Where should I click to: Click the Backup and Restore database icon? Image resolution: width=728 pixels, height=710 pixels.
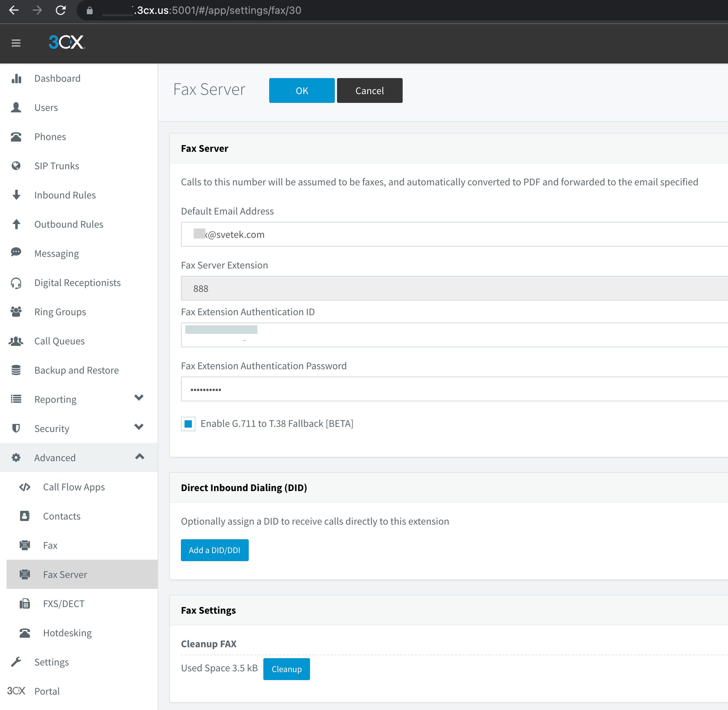click(x=16, y=370)
